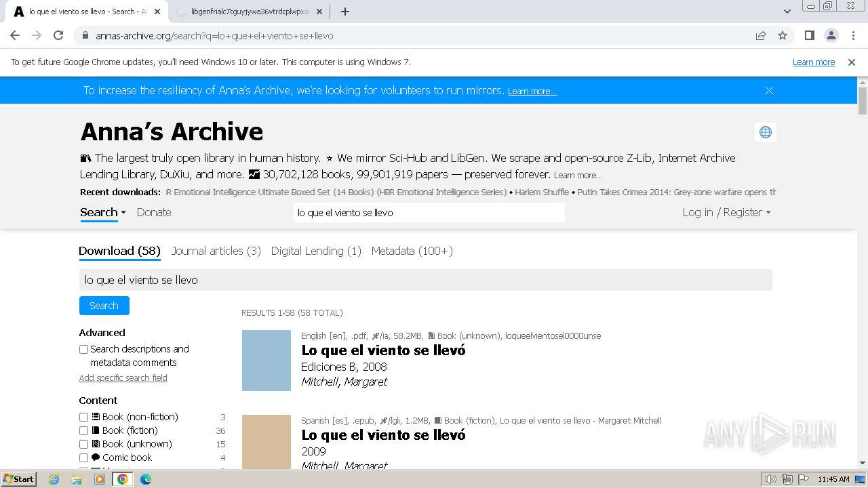868x488 pixels.
Task: Click page scrollbar down arrow
Action: (863, 463)
